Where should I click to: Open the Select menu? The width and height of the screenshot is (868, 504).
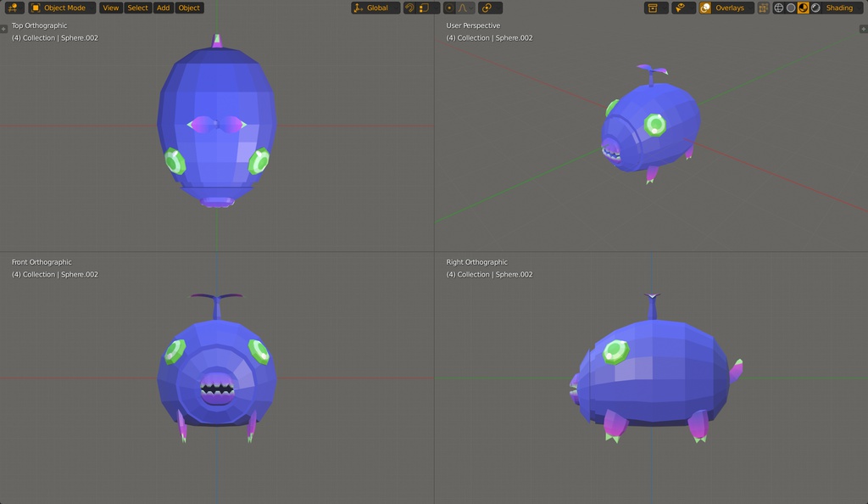(137, 8)
